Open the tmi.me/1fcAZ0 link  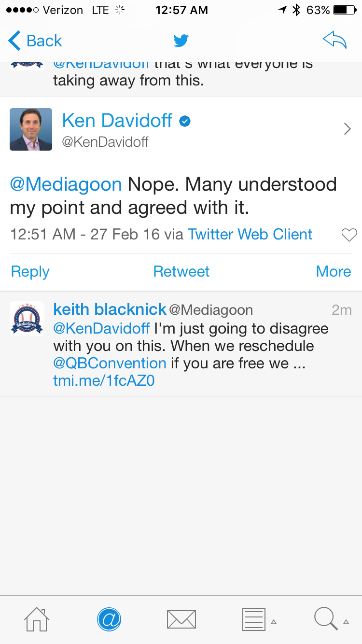(104, 381)
